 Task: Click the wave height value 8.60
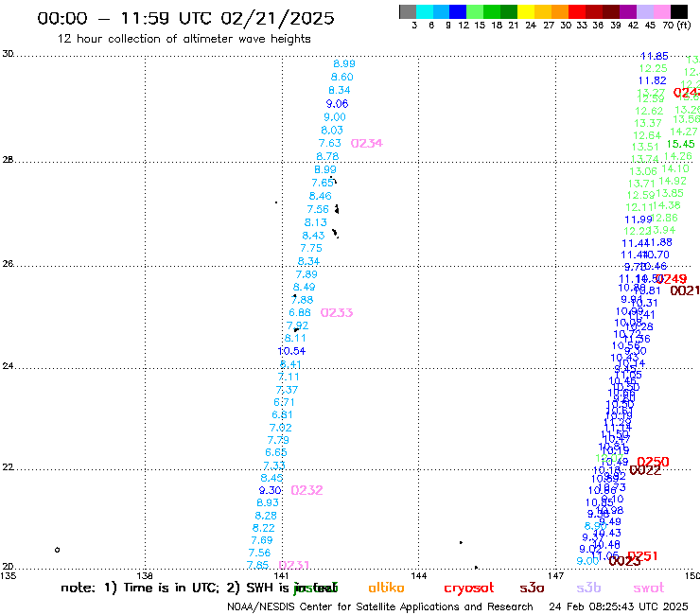tap(342, 78)
